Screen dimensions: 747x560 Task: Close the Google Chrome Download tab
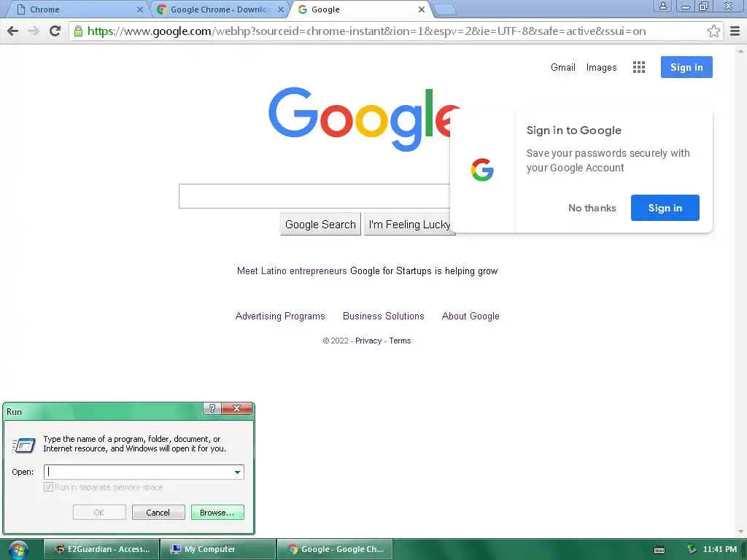click(281, 9)
